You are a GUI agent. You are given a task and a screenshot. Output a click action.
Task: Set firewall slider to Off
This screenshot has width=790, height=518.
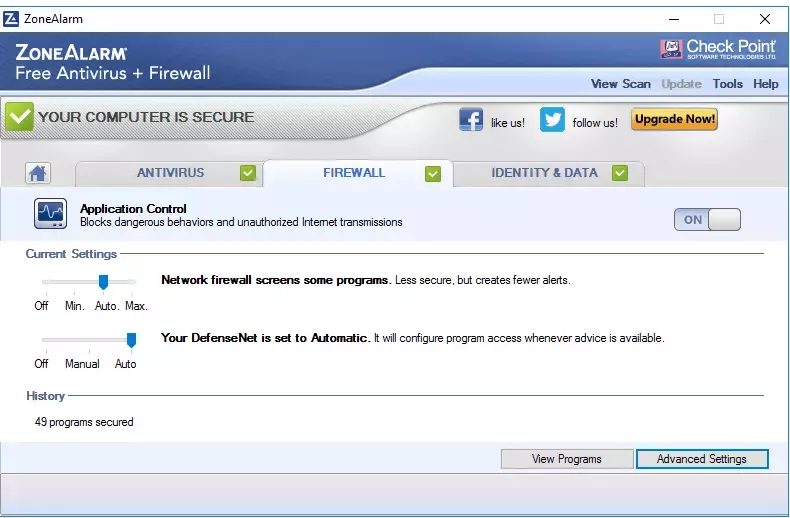41,306
